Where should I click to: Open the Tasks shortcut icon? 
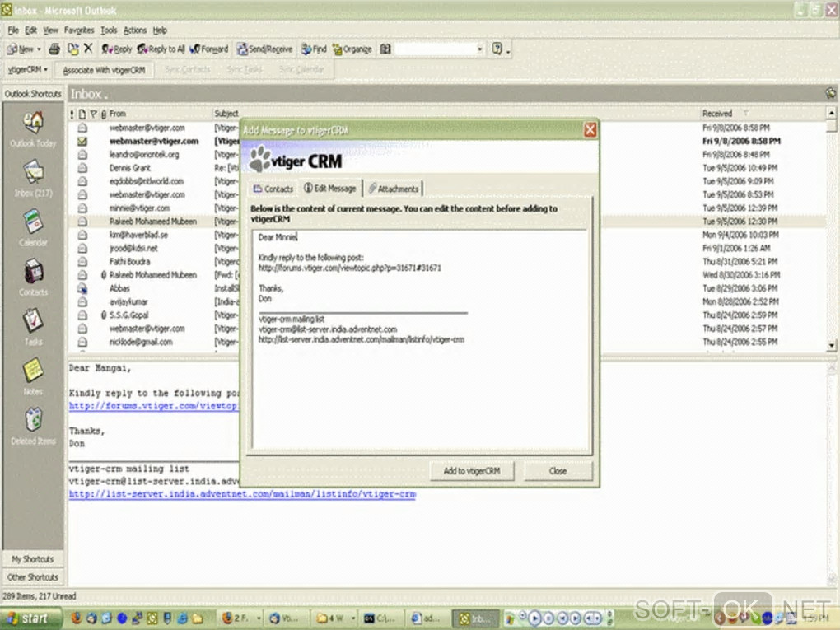coord(33,321)
